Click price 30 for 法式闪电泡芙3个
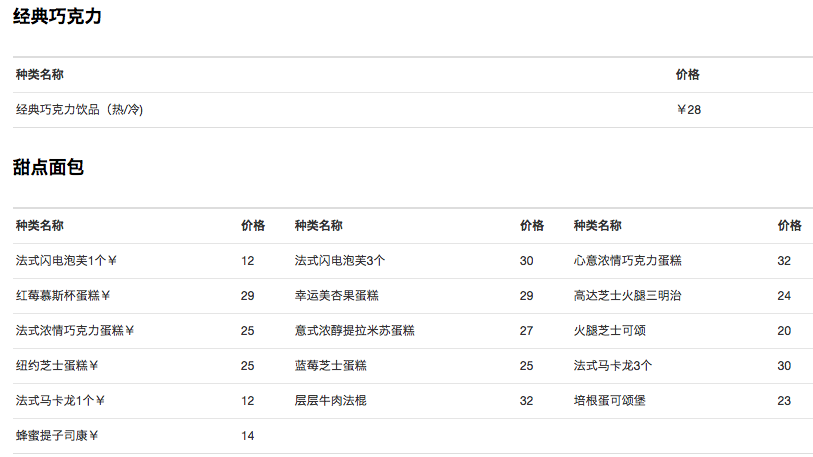The image size is (813, 457). point(526,261)
